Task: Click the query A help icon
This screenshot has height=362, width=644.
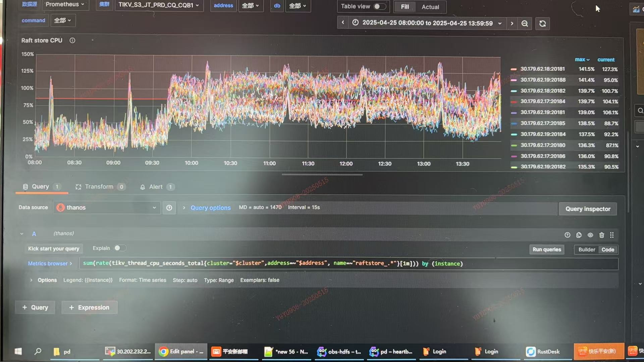Action: click(x=567, y=235)
